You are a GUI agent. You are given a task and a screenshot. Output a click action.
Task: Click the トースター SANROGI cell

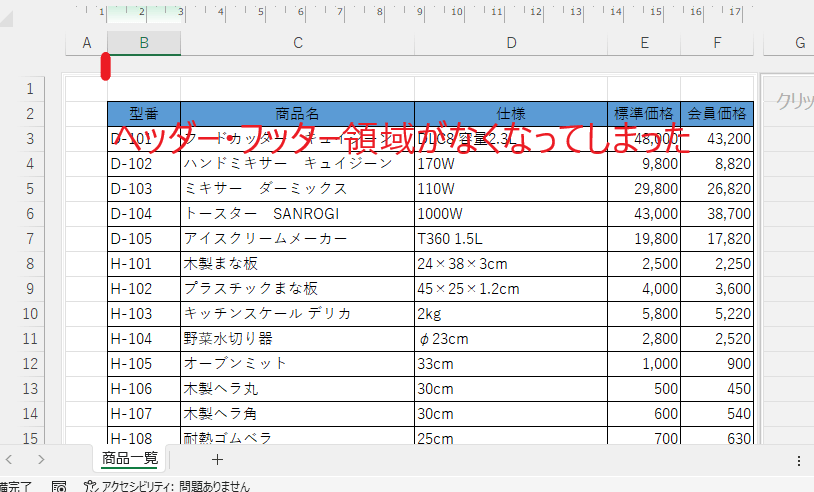[x=297, y=213]
